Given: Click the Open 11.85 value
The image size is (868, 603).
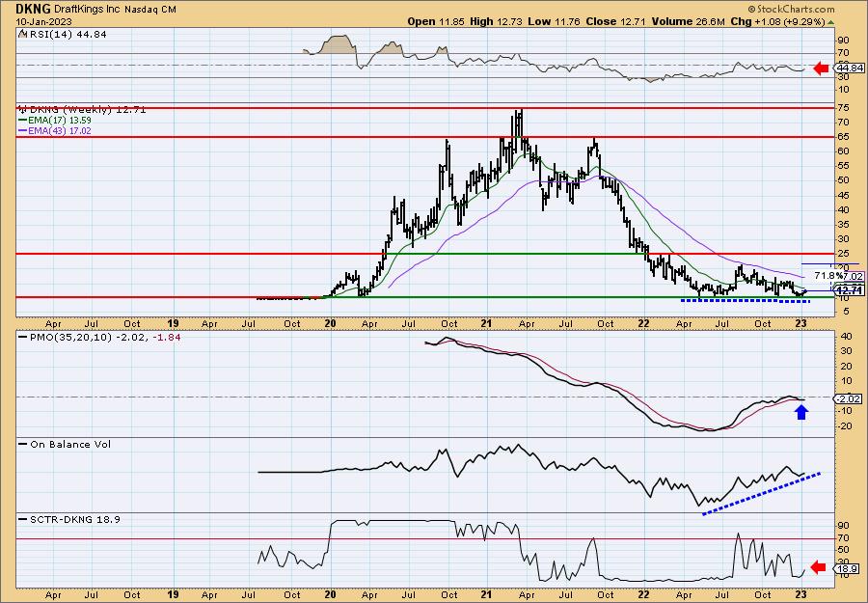Looking at the screenshot, I should pos(437,21).
